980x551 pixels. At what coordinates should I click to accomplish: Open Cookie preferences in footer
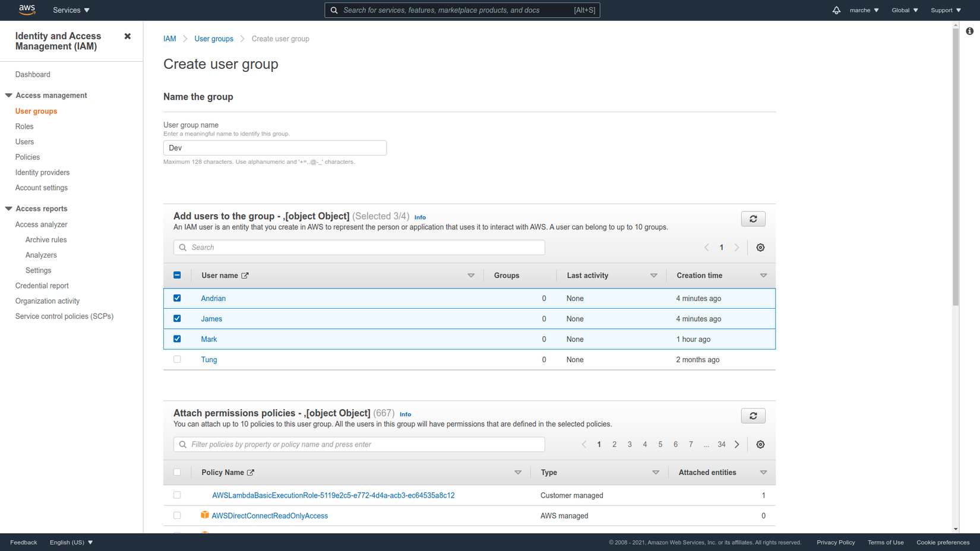click(943, 542)
